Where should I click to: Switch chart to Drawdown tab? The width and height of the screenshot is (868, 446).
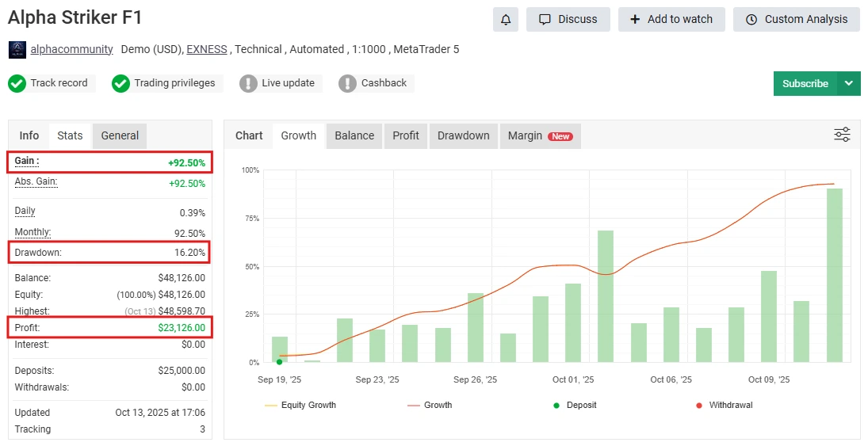click(x=463, y=135)
